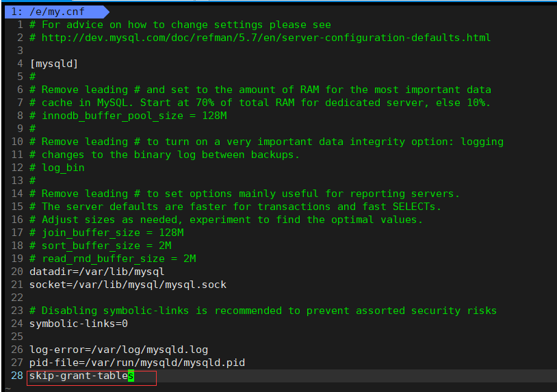Select the /e/my.cnf buffer tab

[x=56, y=12]
